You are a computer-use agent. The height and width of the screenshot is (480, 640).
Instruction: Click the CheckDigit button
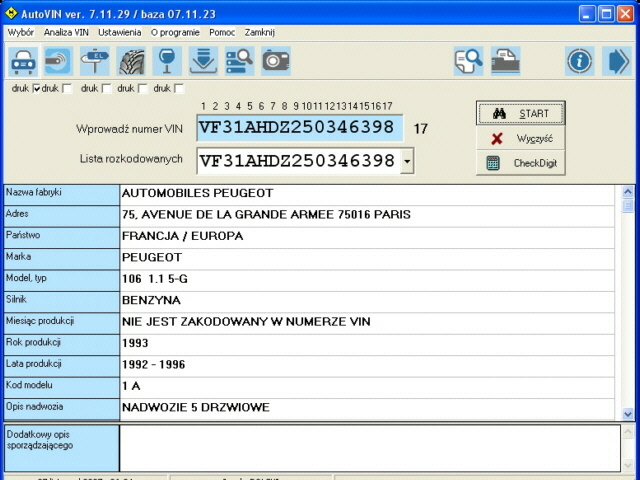[x=521, y=163]
